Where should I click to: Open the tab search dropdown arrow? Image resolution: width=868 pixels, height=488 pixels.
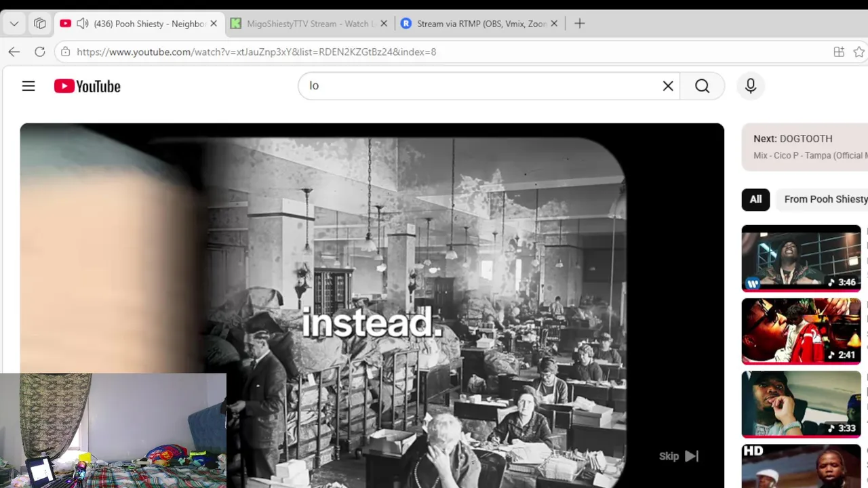coord(14,24)
